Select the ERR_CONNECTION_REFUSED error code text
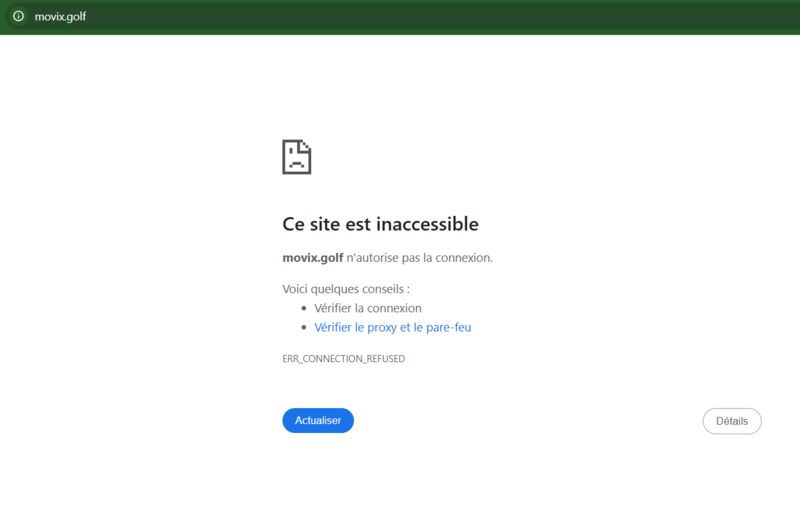The height and width of the screenshot is (509, 800). coord(343,359)
